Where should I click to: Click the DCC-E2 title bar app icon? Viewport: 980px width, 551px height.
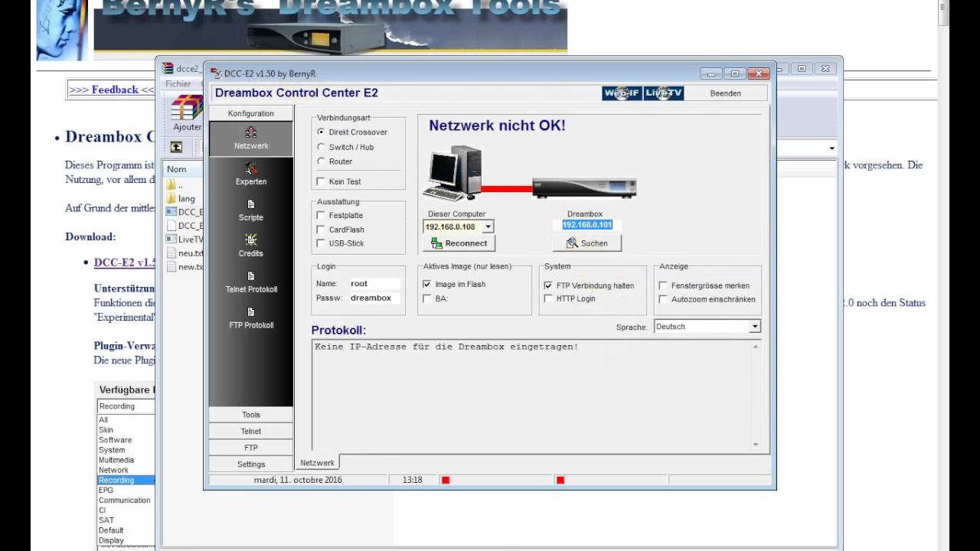(x=216, y=73)
